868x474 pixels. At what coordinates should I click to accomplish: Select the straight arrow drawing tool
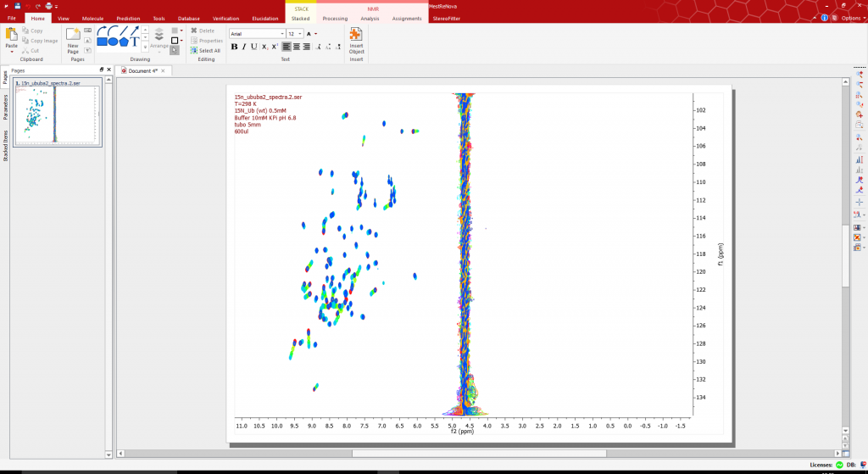(x=135, y=31)
